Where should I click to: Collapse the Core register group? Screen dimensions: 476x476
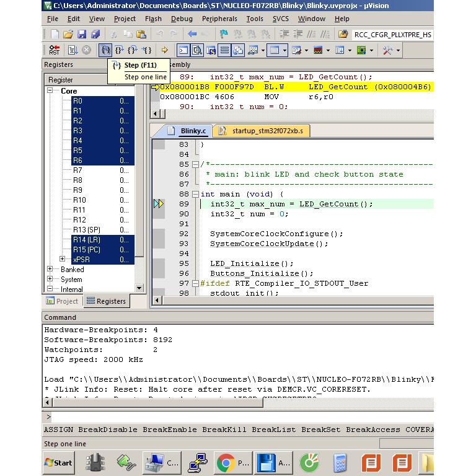pos(50,91)
